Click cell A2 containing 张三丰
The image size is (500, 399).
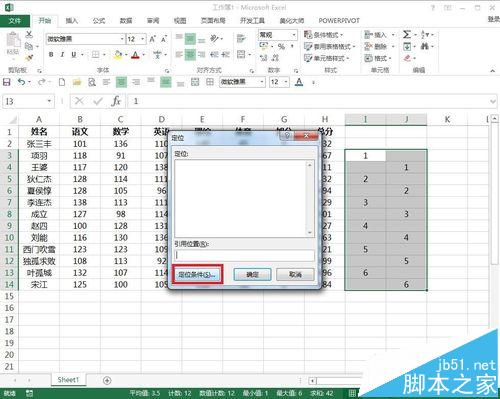click(x=39, y=144)
